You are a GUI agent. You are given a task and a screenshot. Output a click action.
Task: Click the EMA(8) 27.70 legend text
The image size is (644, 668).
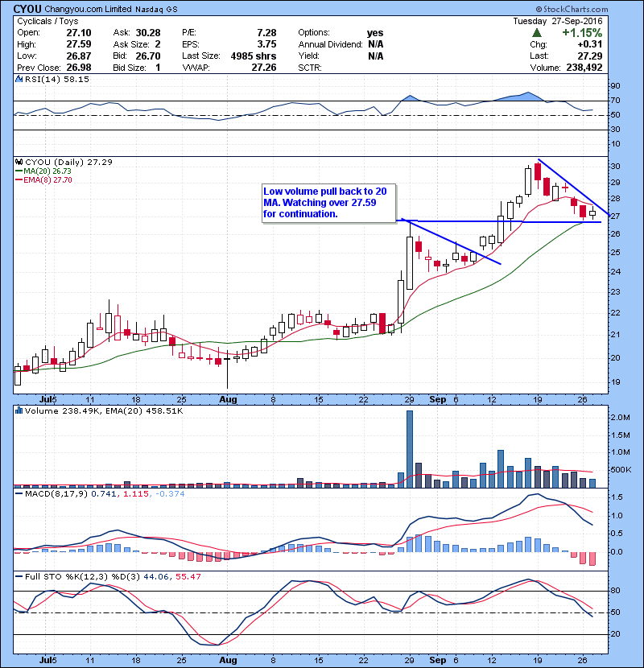click(47, 179)
